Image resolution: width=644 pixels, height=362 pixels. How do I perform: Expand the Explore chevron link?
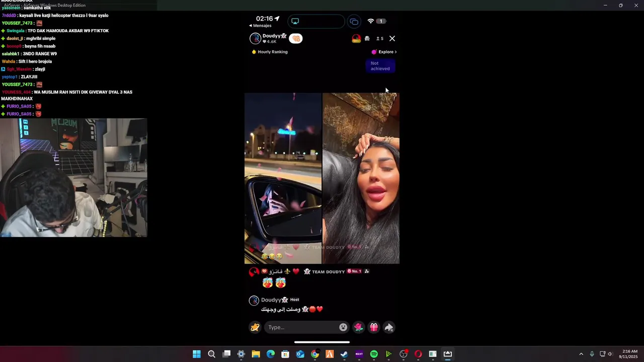[384, 52]
